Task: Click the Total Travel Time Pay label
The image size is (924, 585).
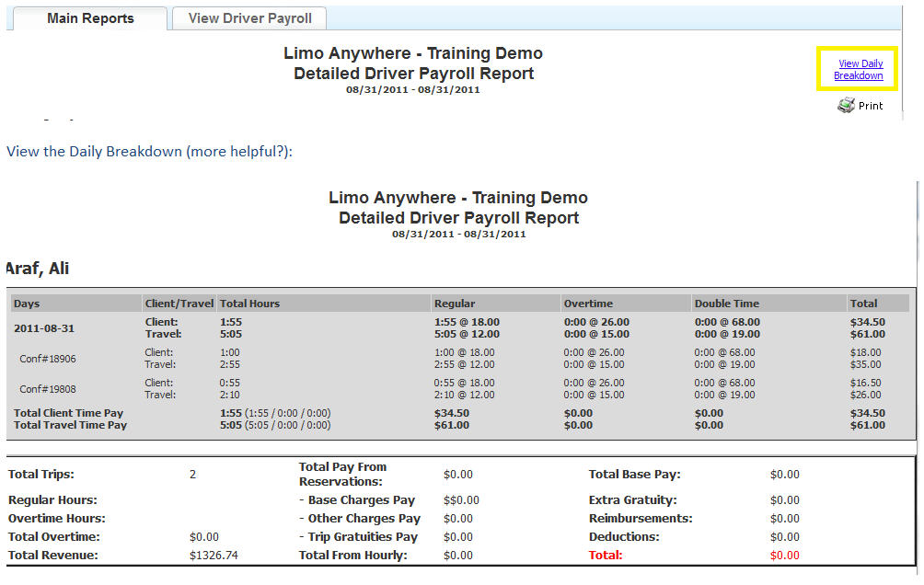Action: [70, 426]
